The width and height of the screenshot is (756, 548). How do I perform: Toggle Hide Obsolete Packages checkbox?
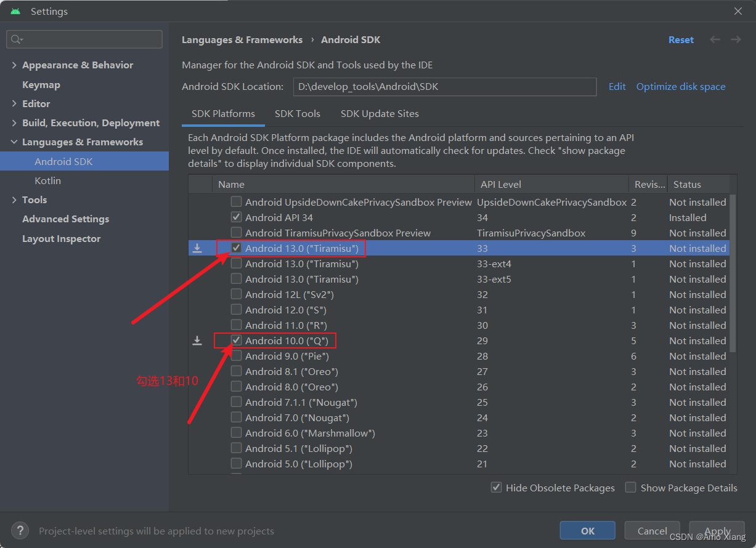pyautogui.click(x=496, y=488)
